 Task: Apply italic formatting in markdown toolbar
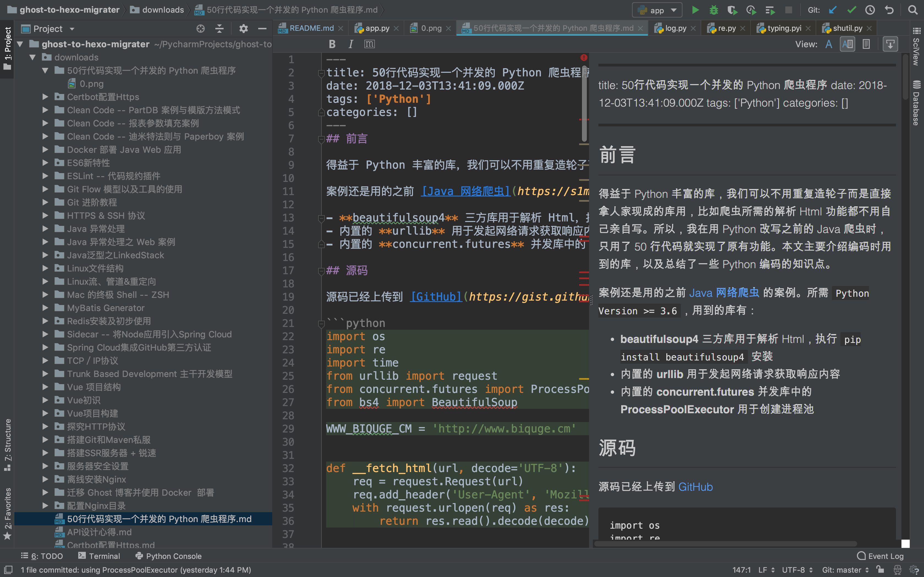click(351, 44)
